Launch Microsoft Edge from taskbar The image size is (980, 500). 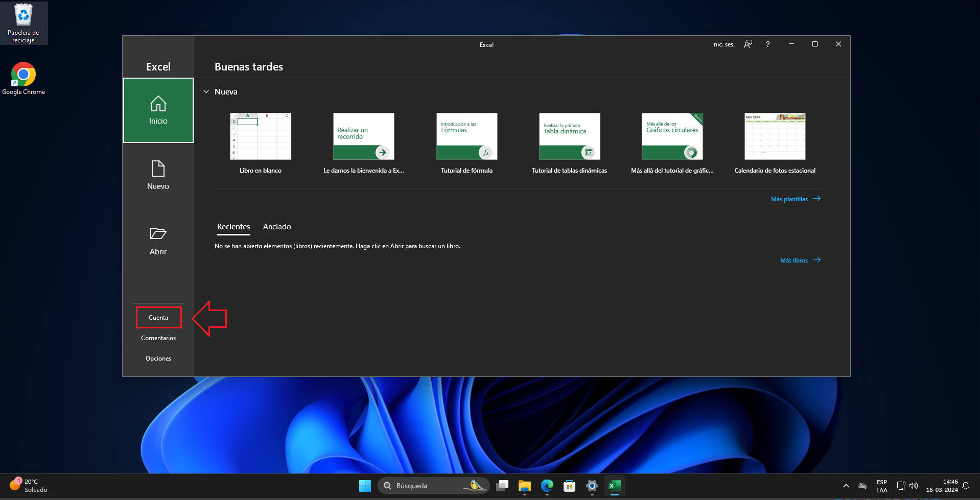(547, 486)
